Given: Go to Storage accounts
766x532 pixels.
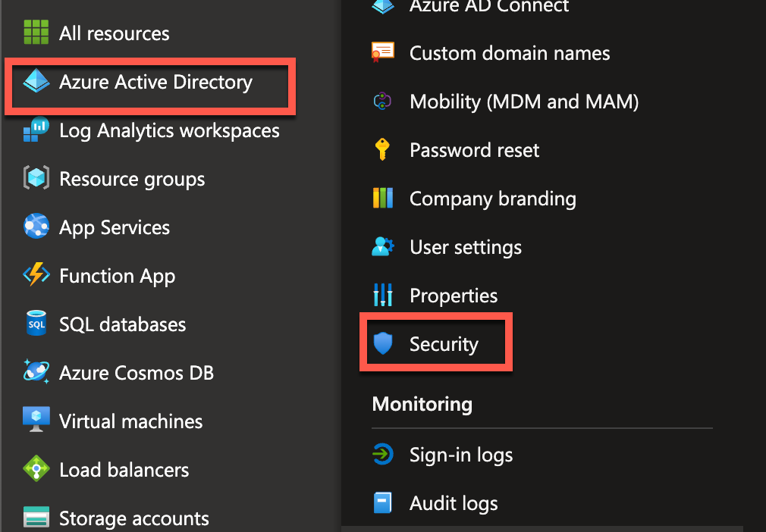Looking at the screenshot, I should [133, 518].
